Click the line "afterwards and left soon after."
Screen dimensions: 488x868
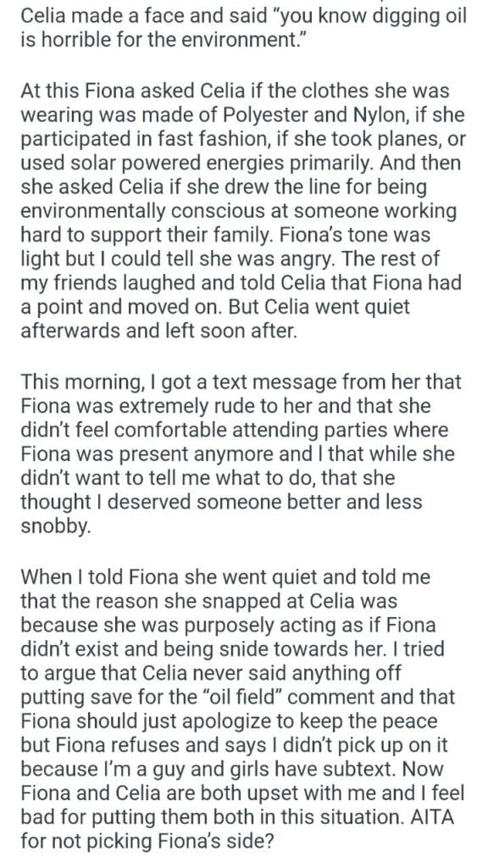click(x=158, y=331)
